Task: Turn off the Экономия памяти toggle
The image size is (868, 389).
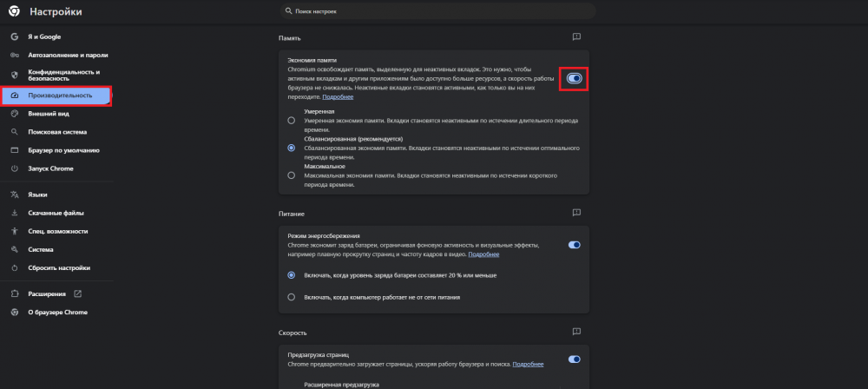Action: [x=574, y=79]
